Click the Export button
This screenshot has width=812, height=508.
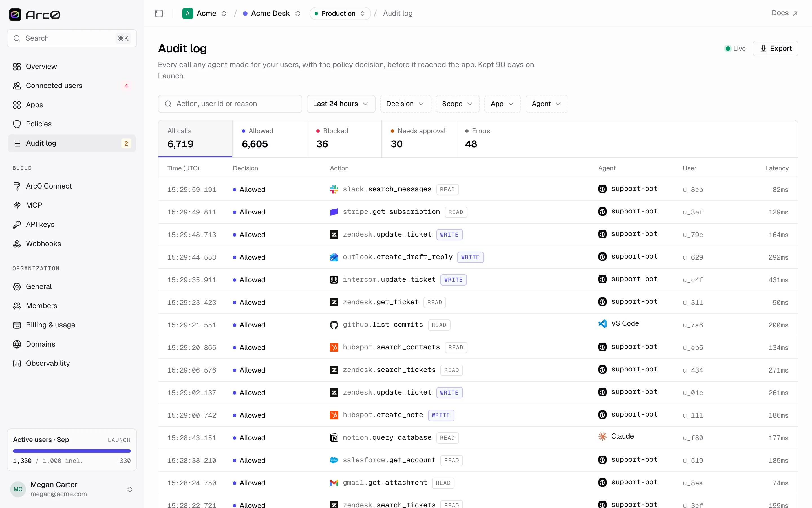tap(775, 49)
